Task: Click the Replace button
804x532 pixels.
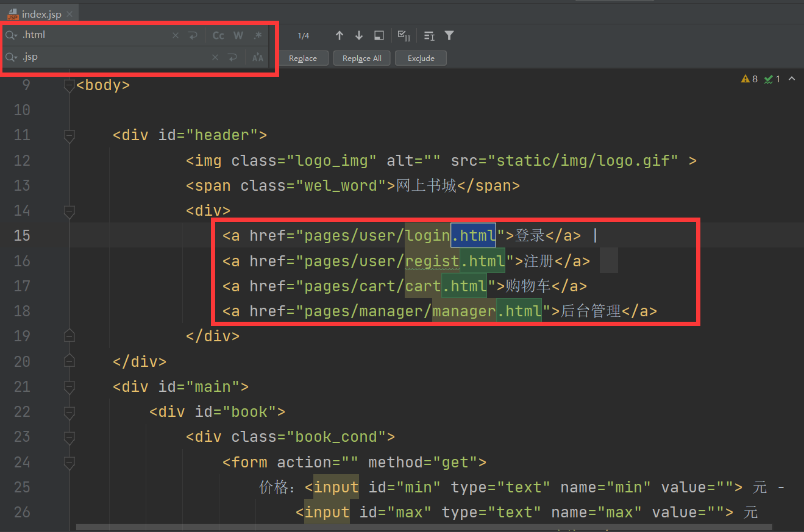Action: 303,59
